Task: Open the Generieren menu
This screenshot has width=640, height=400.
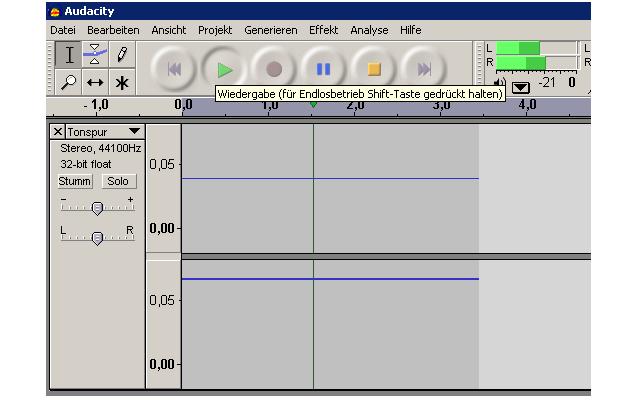Action: pyautogui.click(x=271, y=30)
